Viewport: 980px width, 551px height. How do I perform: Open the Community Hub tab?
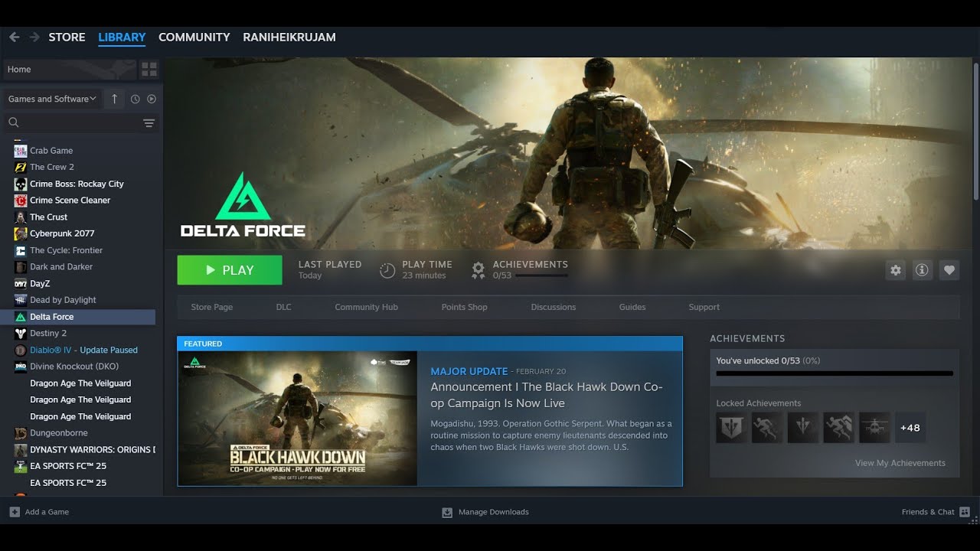(367, 307)
